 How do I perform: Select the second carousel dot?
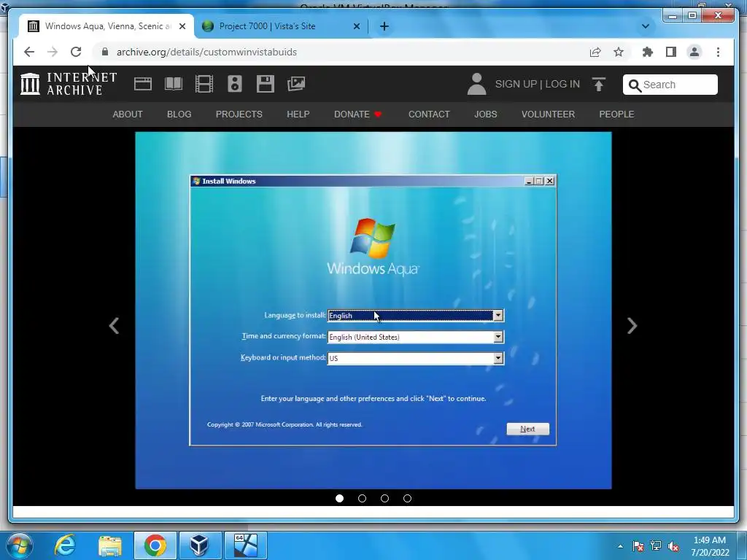click(x=362, y=498)
